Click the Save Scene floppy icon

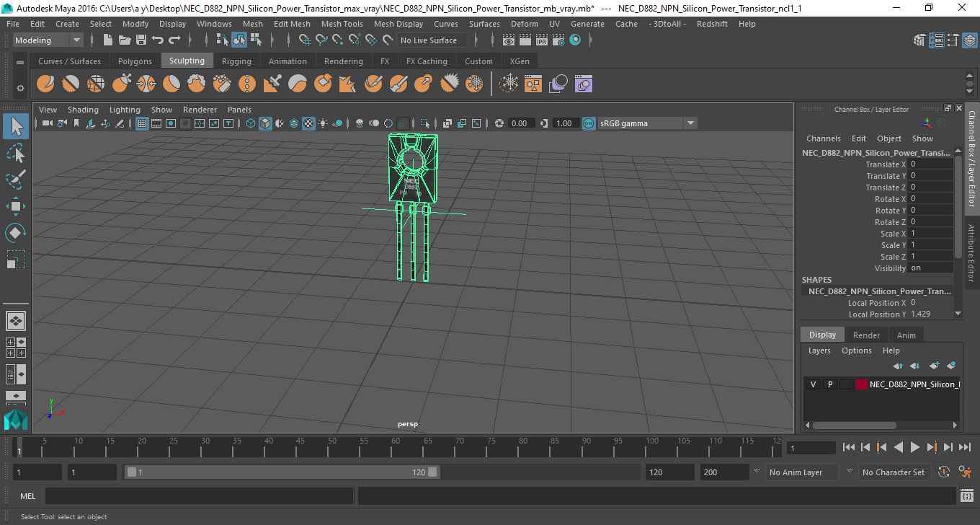pos(141,40)
